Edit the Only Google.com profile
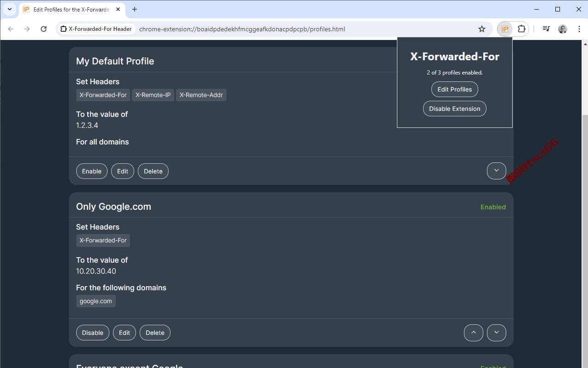 click(x=124, y=333)
